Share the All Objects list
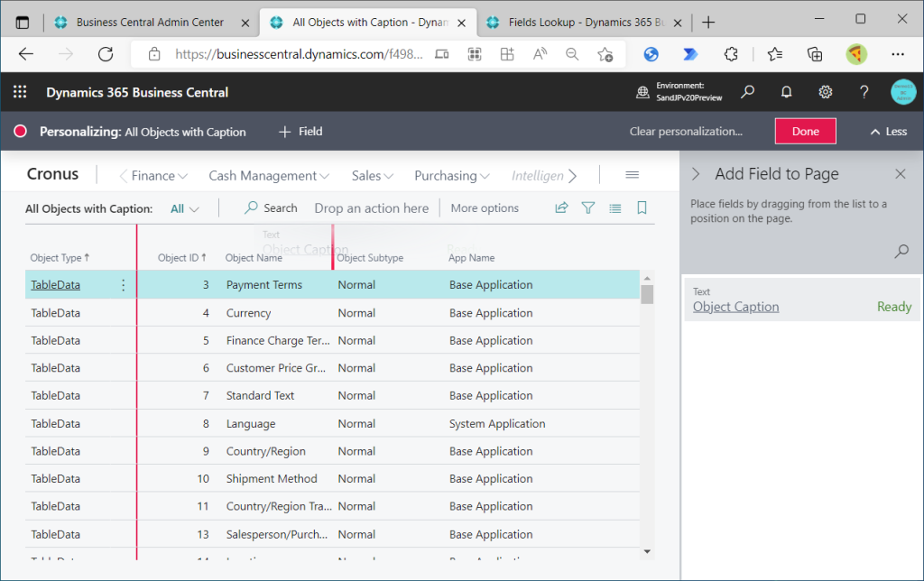The height and width of the screenshot is (581, 924). [561, 207]
